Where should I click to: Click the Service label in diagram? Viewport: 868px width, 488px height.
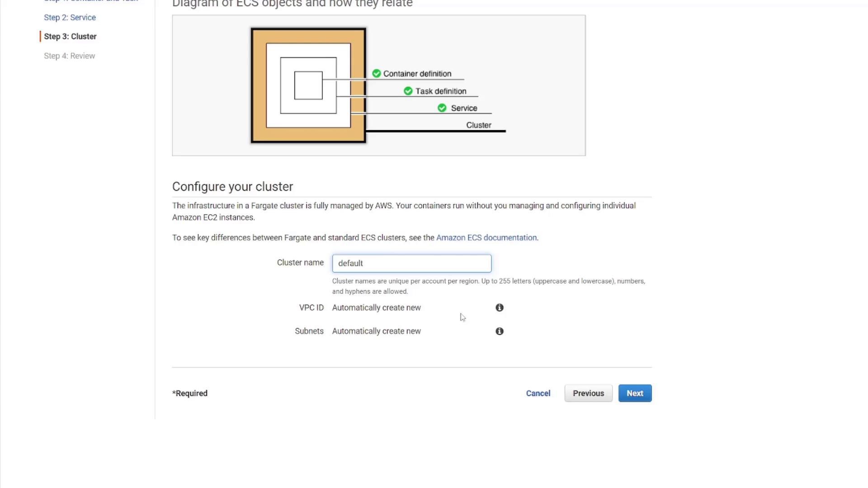(464, 108)
